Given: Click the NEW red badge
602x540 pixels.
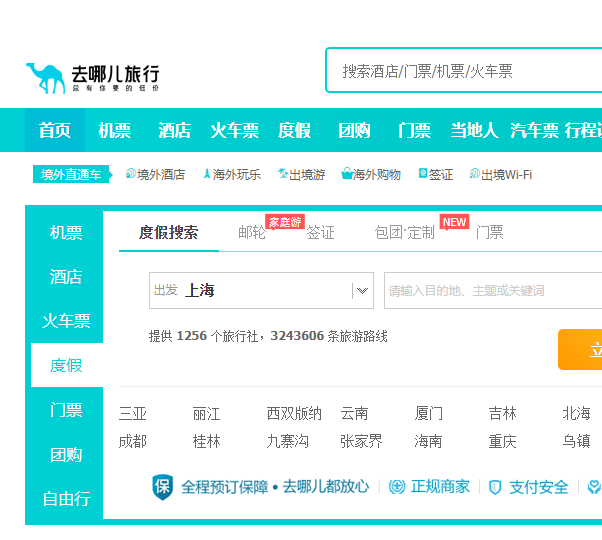Looking at the screenshot, I should tap(454, 222).
